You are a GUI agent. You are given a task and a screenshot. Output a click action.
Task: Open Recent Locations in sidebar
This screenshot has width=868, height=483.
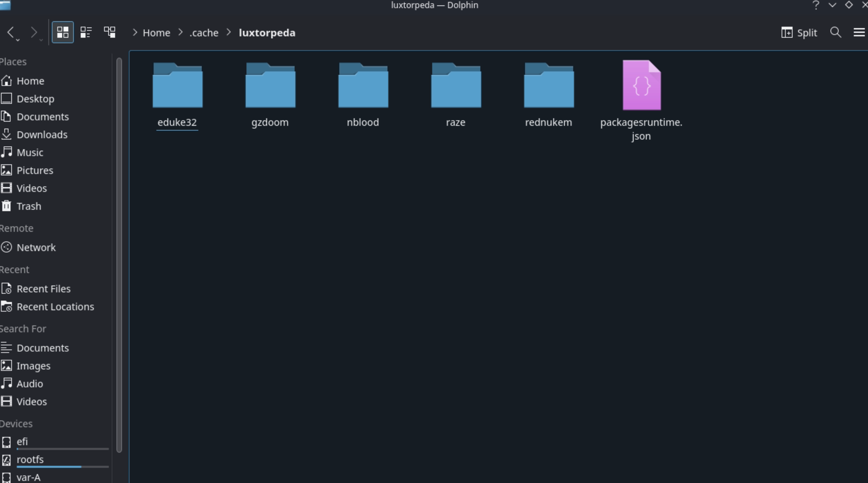tap(55, 307)
